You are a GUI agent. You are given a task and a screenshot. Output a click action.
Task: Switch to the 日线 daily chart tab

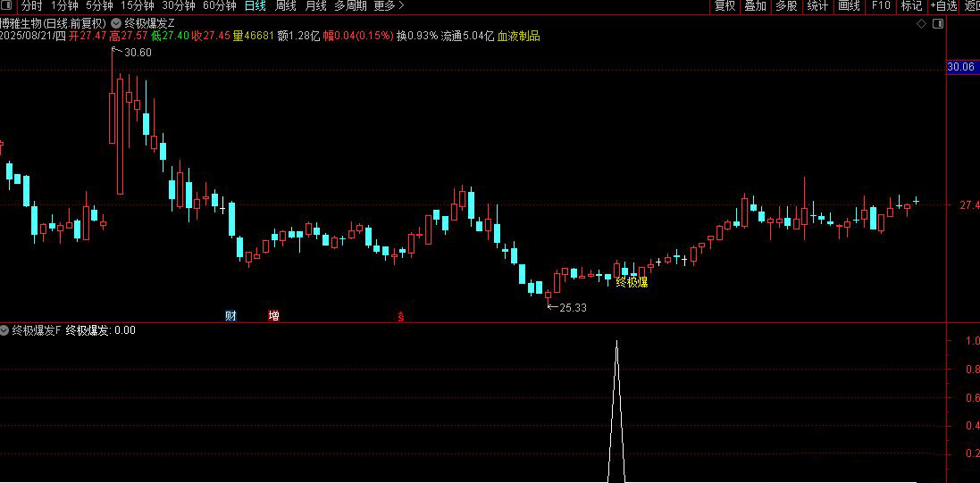coord(255,6)
